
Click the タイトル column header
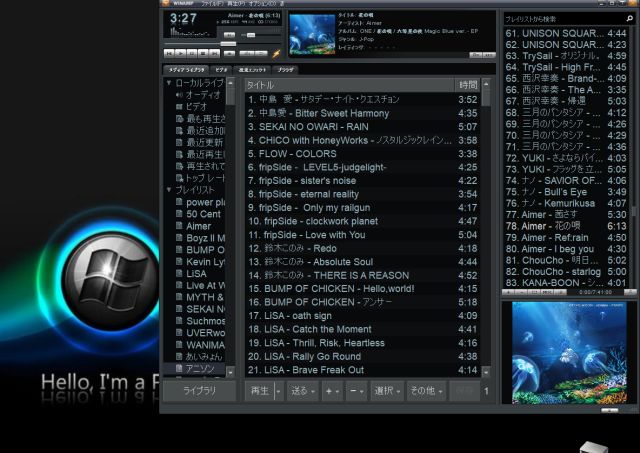(350, 85)
